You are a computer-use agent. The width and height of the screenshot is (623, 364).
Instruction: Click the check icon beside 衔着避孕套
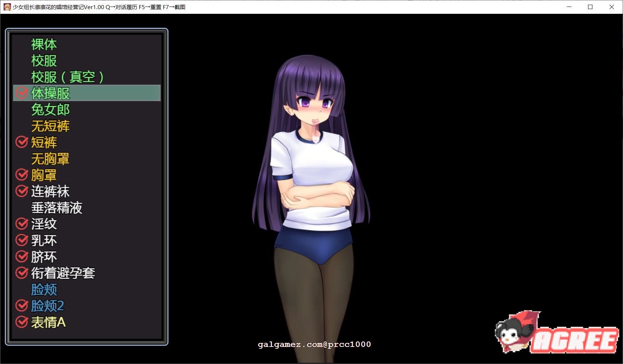21,273
